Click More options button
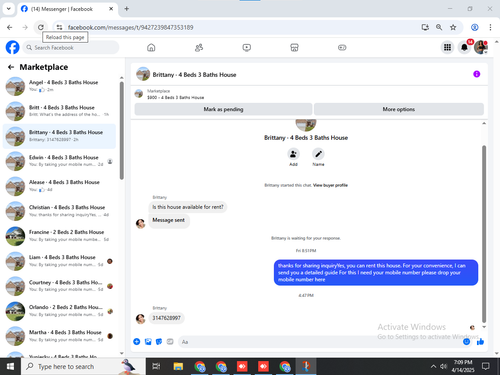The height and width of the screenshot is (375, 500). tap(399, 109)
